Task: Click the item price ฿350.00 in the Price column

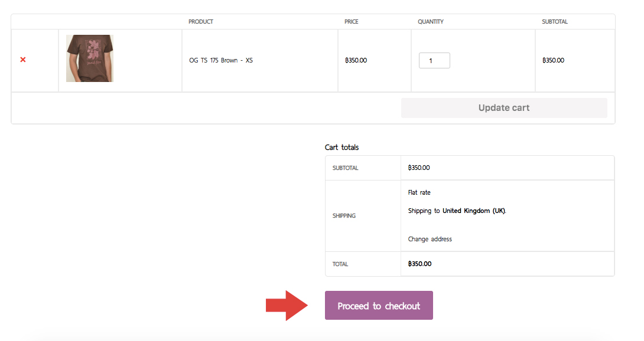Action: [356, 60]
